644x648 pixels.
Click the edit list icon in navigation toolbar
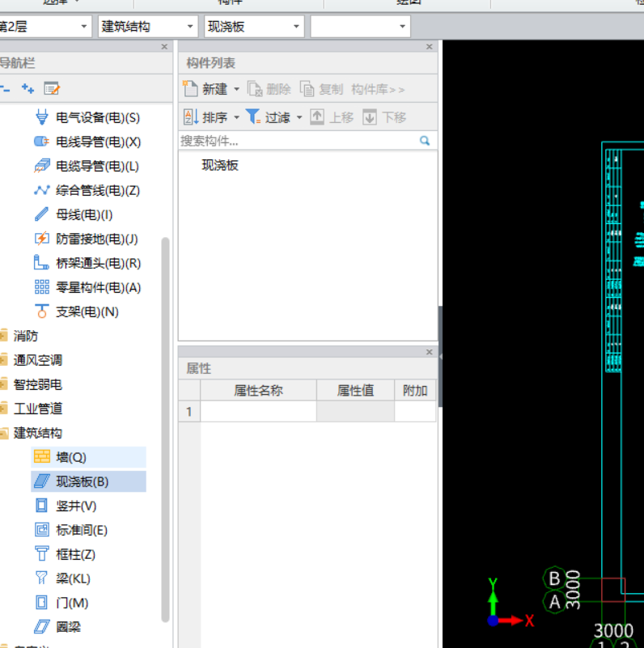[x=52, y=89]
